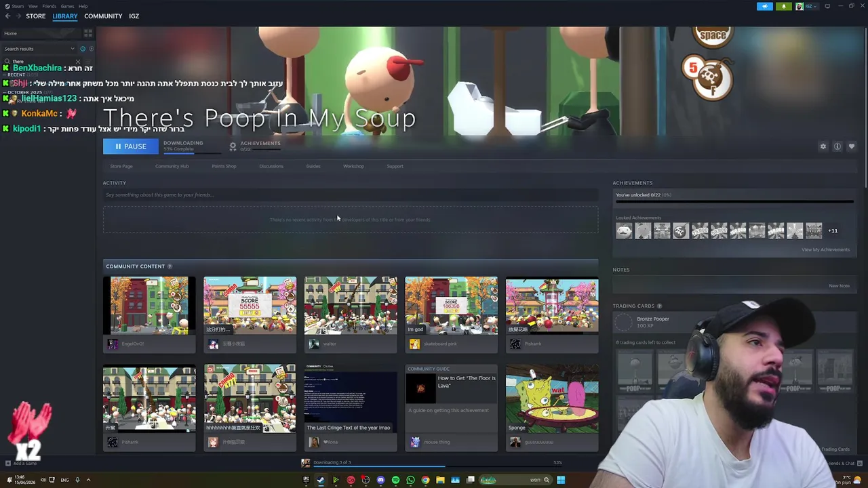
Task: Toggle the ready-to-play filter icon
Action: click(91, 49)
